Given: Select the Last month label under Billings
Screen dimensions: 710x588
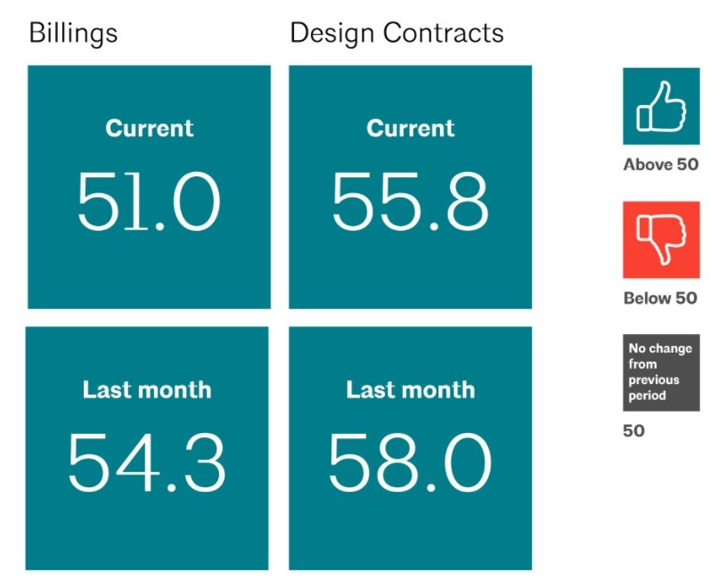Looking at the screenshot, I should pos(147,389).
